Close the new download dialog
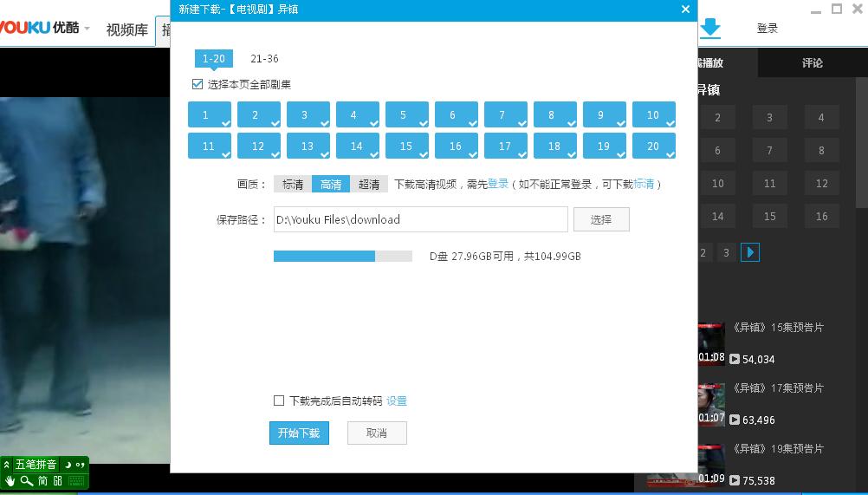This screenshot has width=868, height=495. pos(685,10)
